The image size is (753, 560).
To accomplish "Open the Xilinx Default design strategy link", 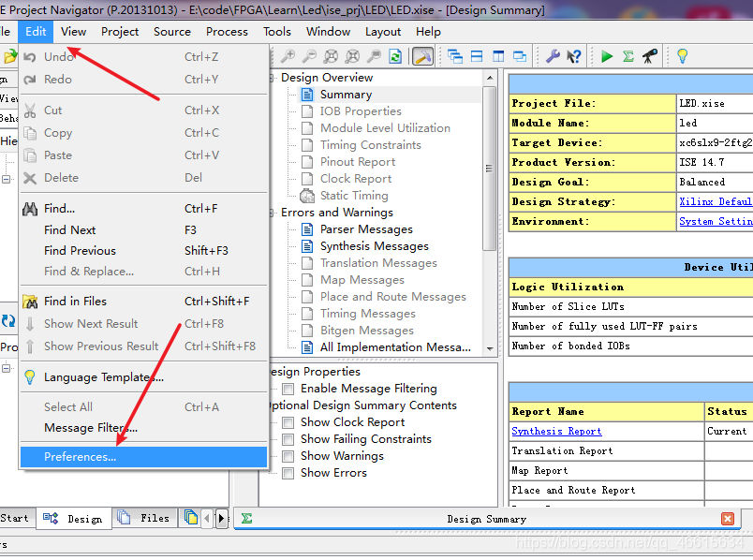I will click(716, 201).
